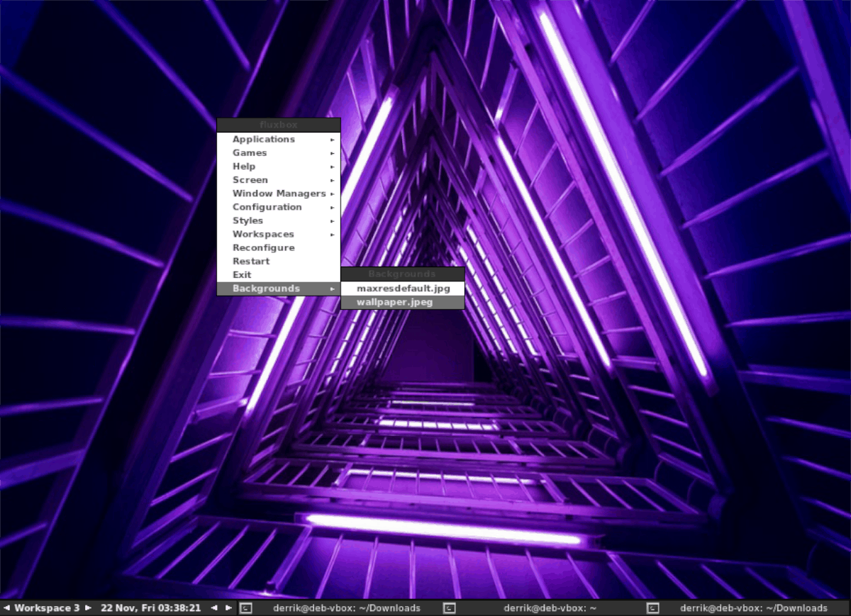The width and height of the screenshot is (851, 616).
Task: Select maxresdefault.jpg as the background
Action: pos(404,289)
